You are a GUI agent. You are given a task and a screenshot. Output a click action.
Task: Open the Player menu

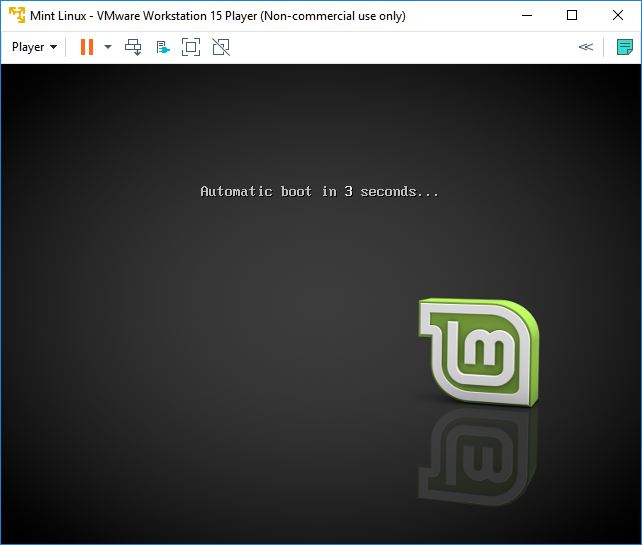pos(34,47)
